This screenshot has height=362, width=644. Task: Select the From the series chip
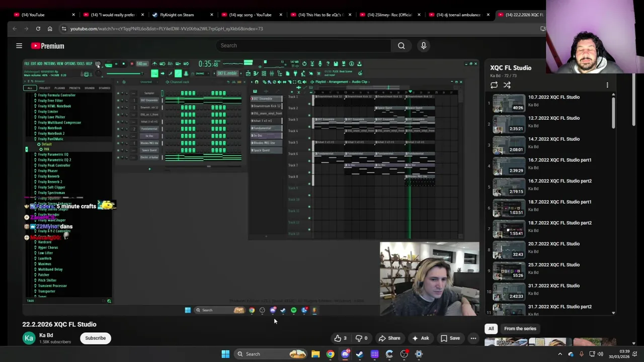[520, 328]
